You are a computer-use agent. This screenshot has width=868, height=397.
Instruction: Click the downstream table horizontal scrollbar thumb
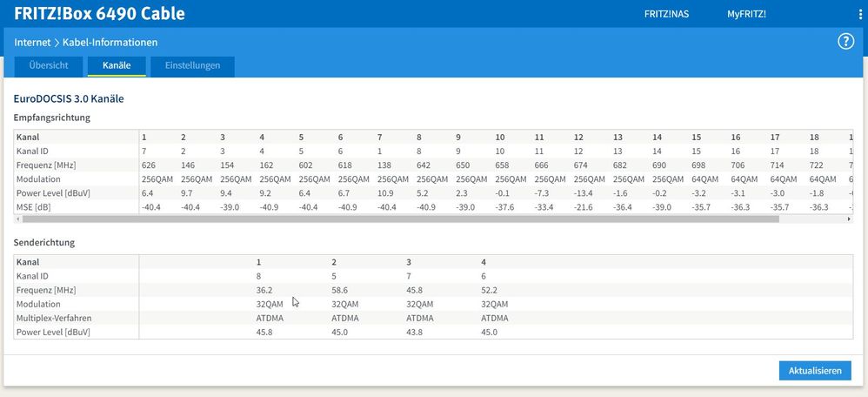click(401, 219)
